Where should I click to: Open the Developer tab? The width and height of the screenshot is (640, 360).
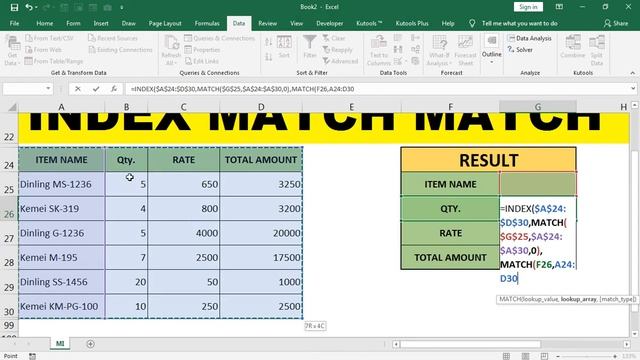[x=329, y=24]
